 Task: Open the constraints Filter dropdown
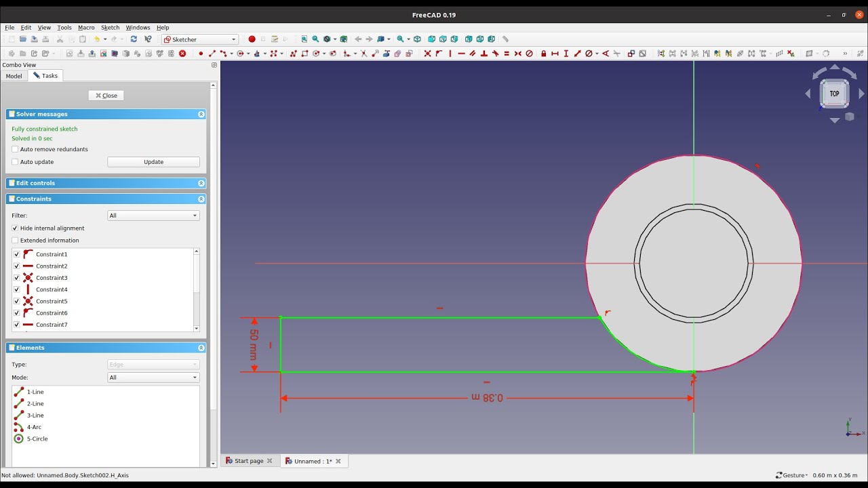[153, 216]
